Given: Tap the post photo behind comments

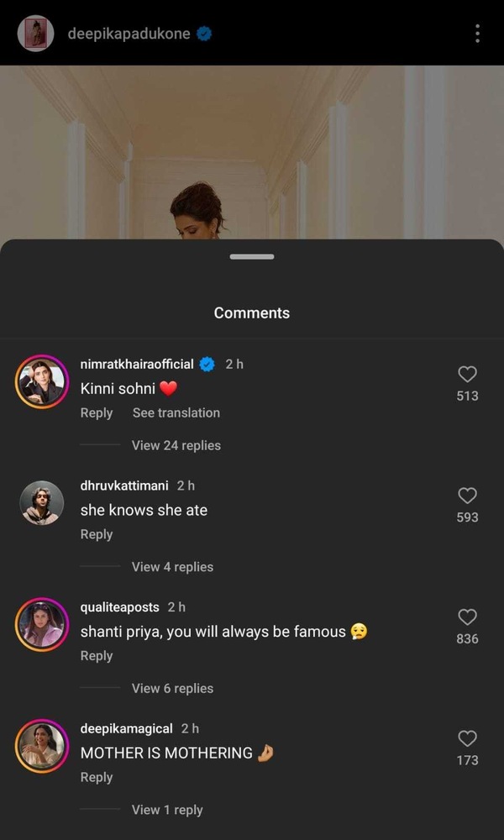Looking at the screenshot, I should pos(252,151).
